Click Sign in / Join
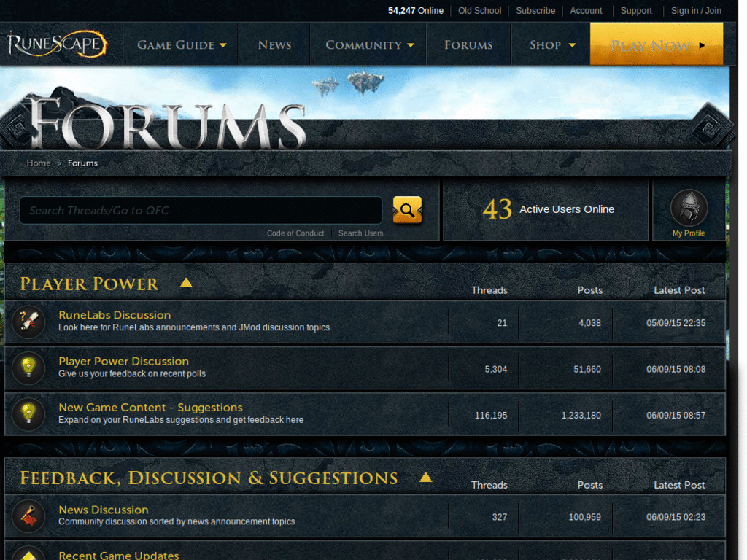 click(696, 10)
